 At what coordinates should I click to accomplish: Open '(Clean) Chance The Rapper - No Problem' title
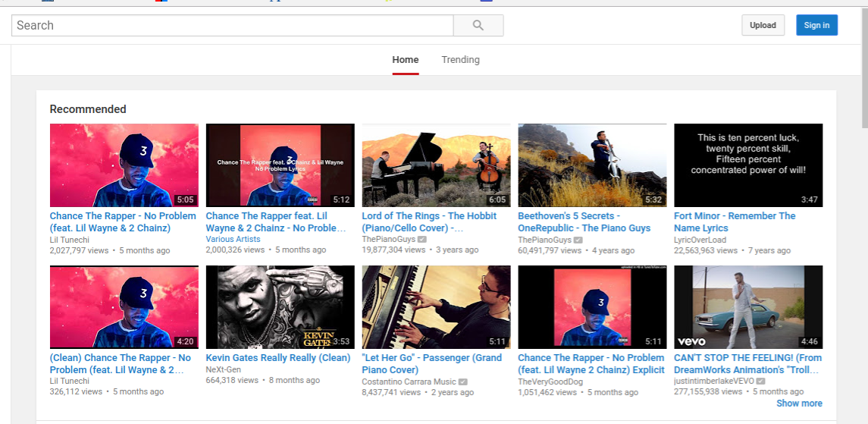pyautogui.click(x=120, y=363)
